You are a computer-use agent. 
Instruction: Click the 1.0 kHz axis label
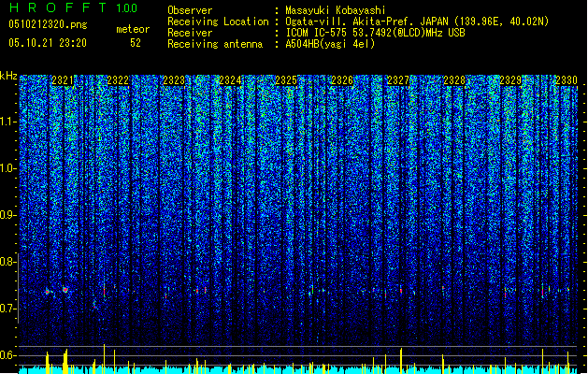[8, 169]
